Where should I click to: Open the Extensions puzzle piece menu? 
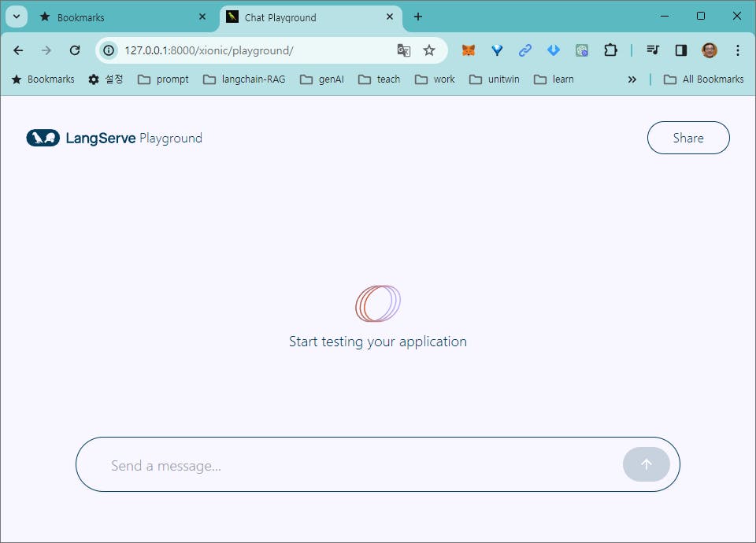pos(610,50)
